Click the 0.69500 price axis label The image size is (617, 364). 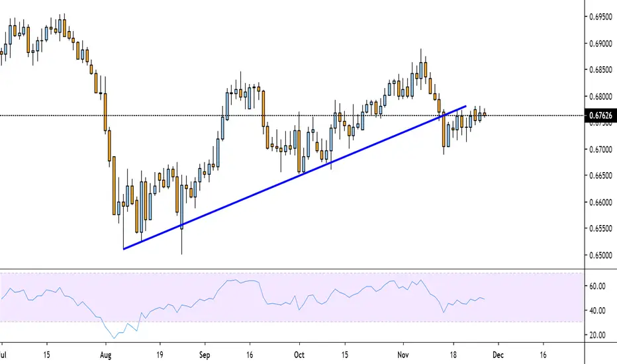point(601,17)
